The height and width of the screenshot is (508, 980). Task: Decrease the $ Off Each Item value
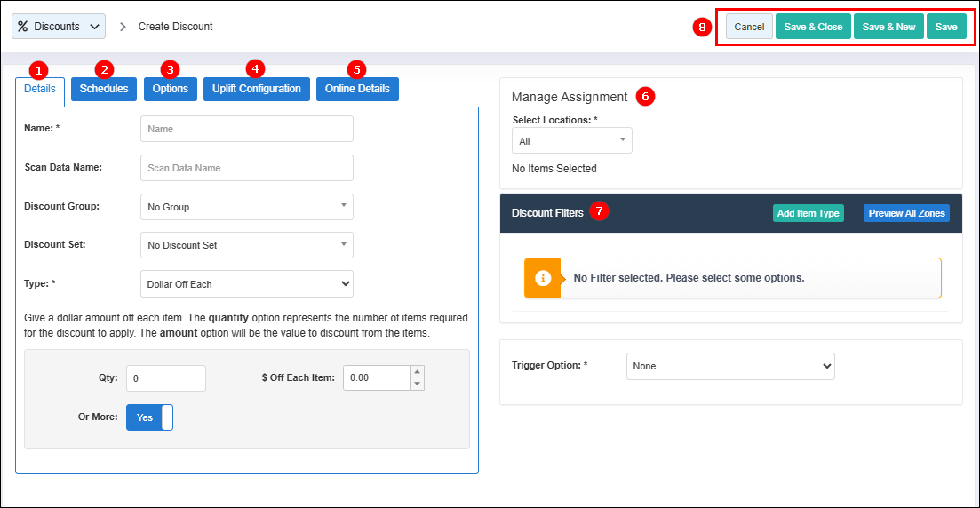pos(418,384)
